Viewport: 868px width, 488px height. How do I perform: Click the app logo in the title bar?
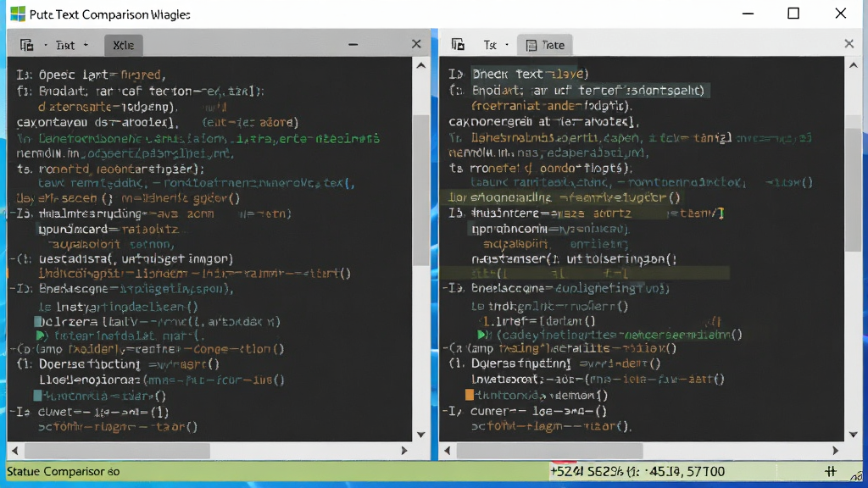(x=18, y=14)
